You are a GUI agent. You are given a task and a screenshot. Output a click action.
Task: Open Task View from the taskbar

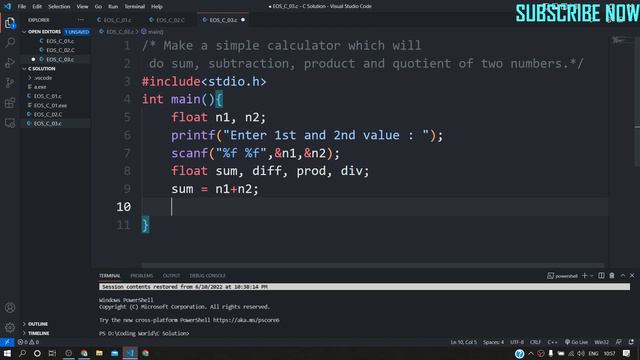pyautogui.click(x=52, y=353)
